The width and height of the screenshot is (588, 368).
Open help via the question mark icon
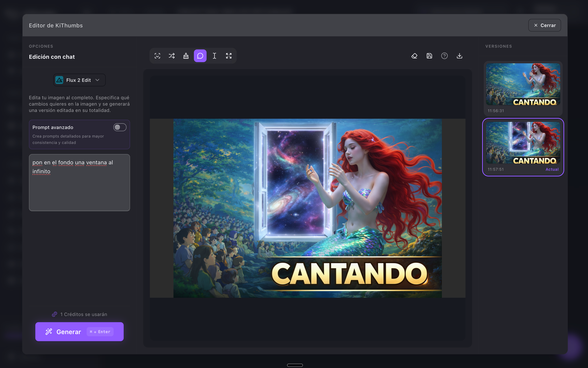pos(444,56)
